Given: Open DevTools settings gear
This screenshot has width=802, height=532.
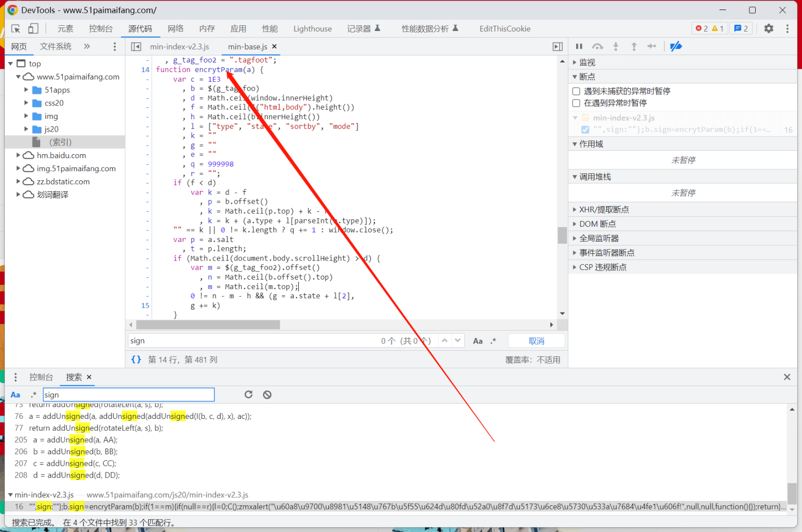Looking at the screenshot, I should click(769, 29).
